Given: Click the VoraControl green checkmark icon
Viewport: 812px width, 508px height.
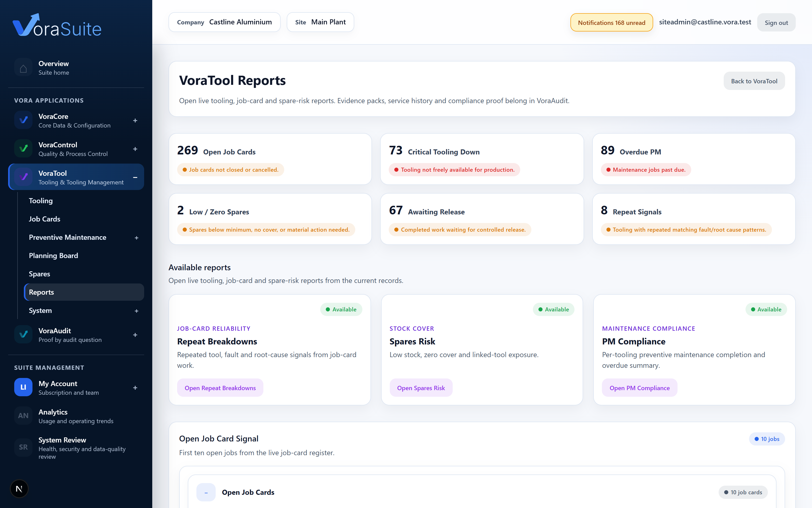Looking at the screenshot, I should 23,149.
